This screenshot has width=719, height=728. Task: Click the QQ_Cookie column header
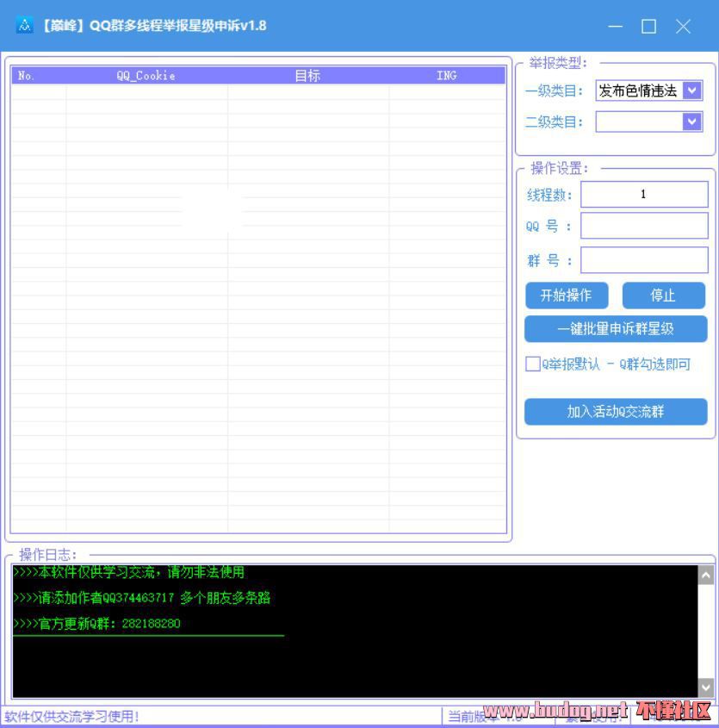(146, 76)
